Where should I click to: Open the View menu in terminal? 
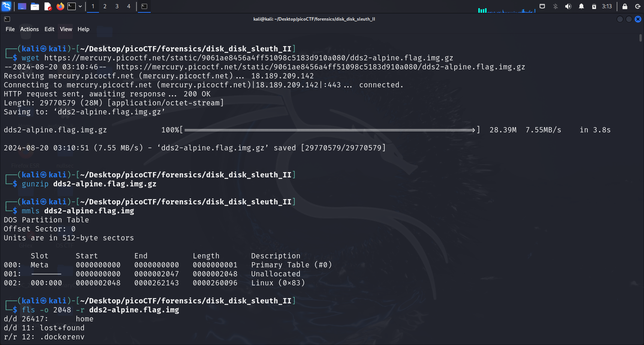[66, 29]
